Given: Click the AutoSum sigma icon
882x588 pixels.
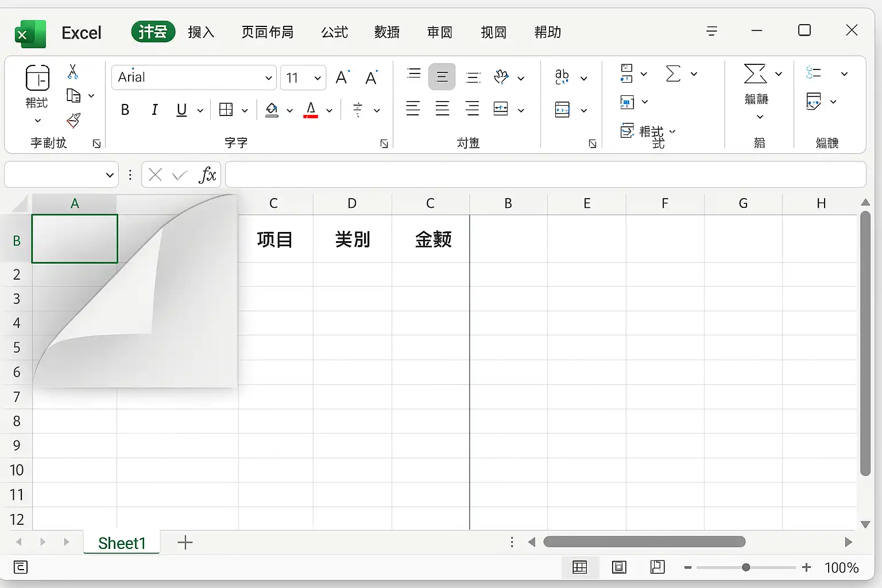Looking at the screenshot, I should (673, 73).
